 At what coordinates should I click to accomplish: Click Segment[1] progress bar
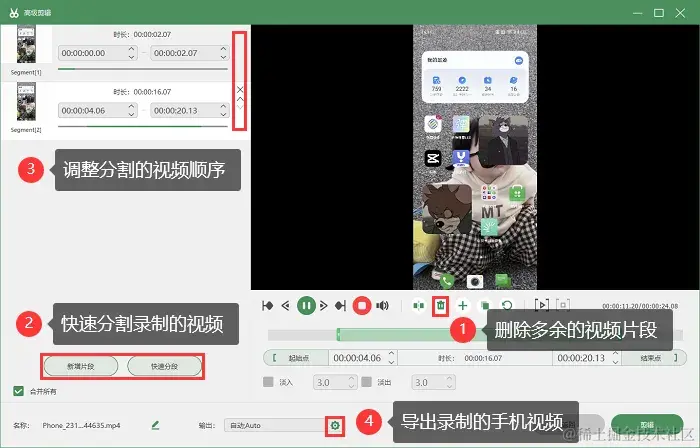click(143, 69)
